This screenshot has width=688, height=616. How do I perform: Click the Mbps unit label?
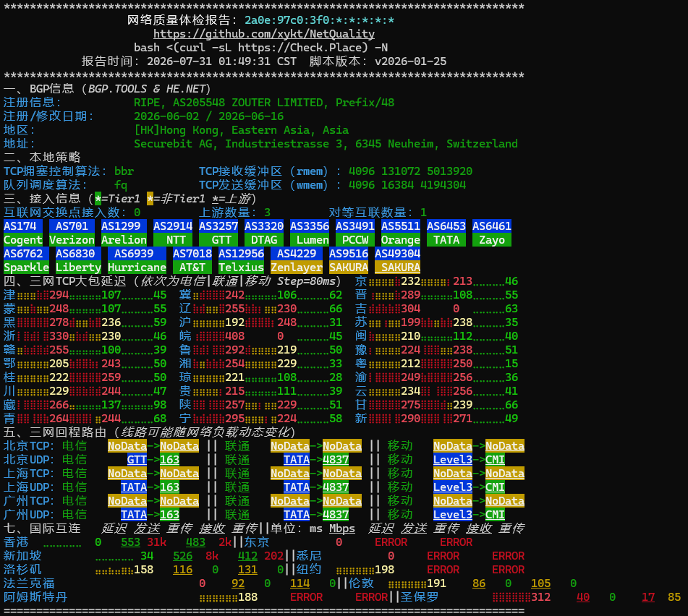point(342,529)
